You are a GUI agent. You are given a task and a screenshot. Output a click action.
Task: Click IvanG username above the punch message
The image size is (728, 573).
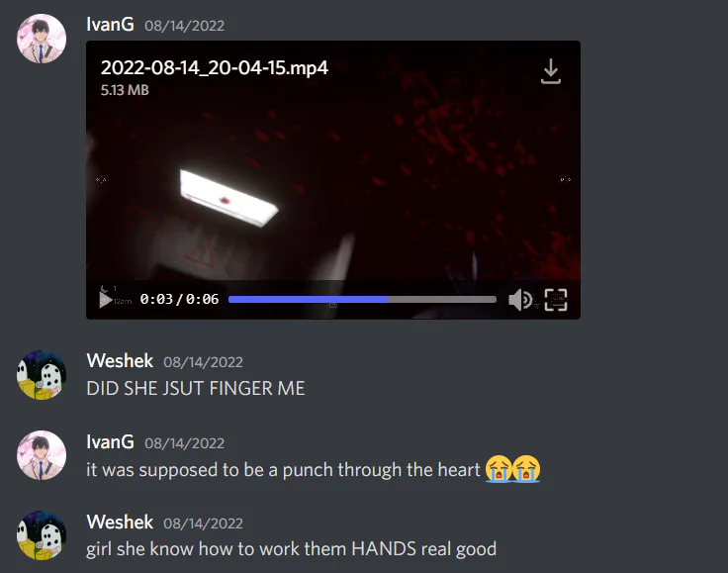pyautogui.click(x=110, y=441)
